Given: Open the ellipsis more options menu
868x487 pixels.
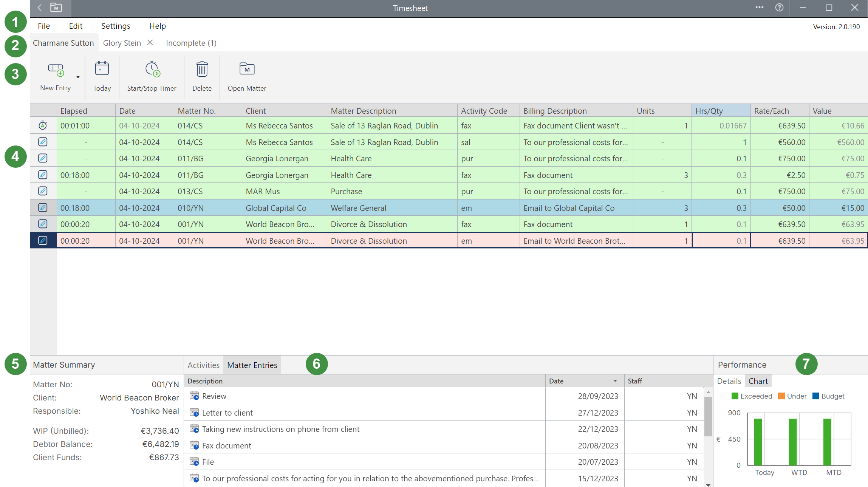Looking at the screenshot, I should point(759,8).
